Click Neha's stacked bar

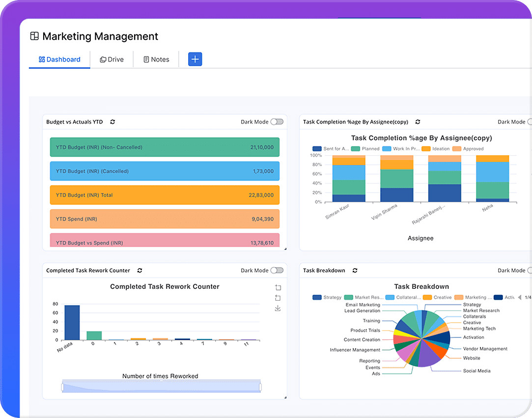tap(492, 178)
